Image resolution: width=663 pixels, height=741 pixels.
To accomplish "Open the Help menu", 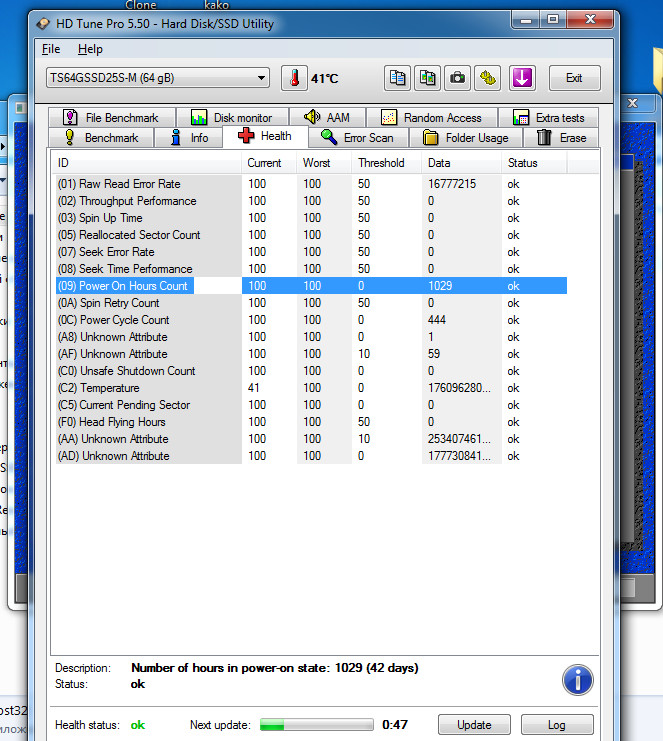I will pos(90,49).
